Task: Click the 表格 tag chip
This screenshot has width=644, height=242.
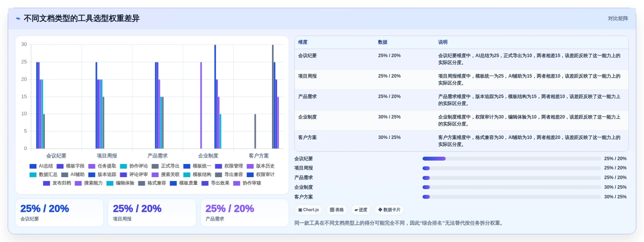Action: 337,210
